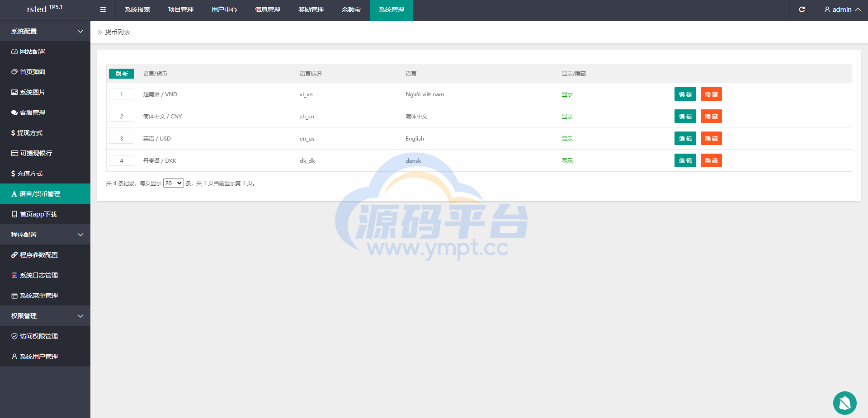The height and width of the screenshot is (418, 868).
Task: Click the 语言/货币管理 letter A icon
Action: pyautogui.click(x=14, y=194)
